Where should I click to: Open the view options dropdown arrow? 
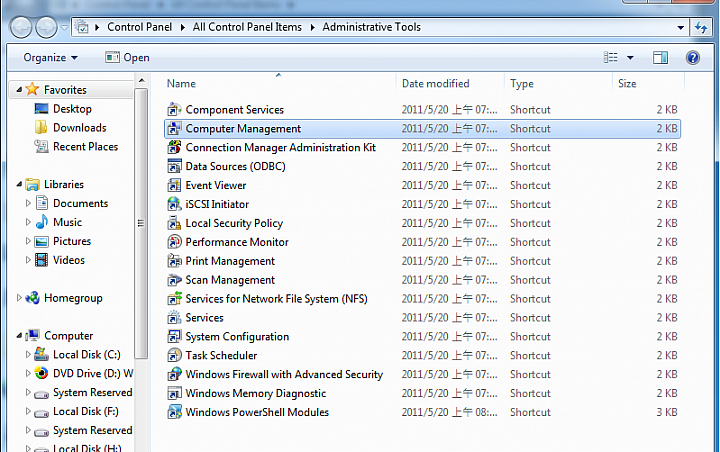point(630,57)
